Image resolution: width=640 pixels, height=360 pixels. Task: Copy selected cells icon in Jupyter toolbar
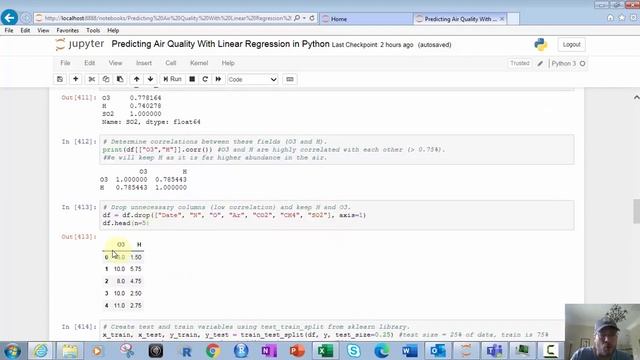click(x=106, y=79)
